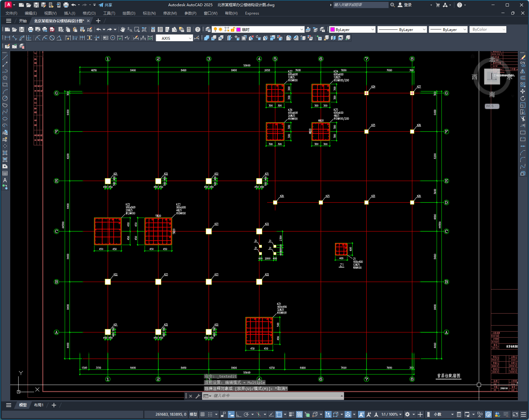The image size is (529, 420).
Task: Click the Publish to DWF icon
Action: click(52, 29)
